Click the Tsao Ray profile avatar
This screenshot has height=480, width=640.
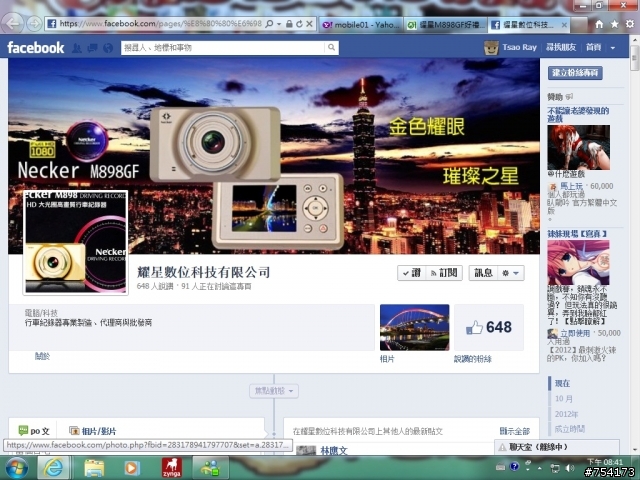(x=491, y=48)
